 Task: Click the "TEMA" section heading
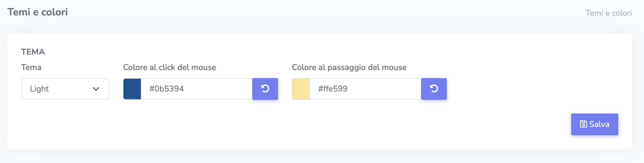33,52
